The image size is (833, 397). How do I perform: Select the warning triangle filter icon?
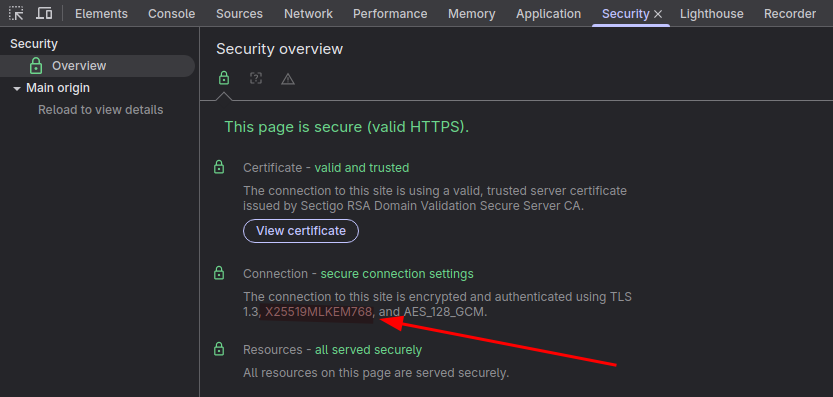click(288, 79)
